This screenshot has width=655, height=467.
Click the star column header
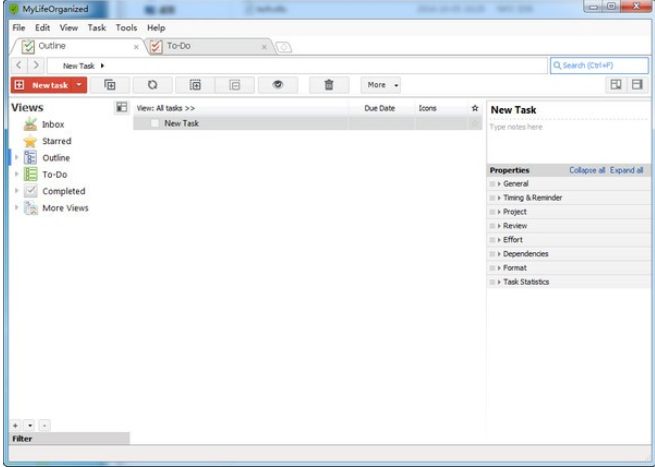(x=475, y=108)
